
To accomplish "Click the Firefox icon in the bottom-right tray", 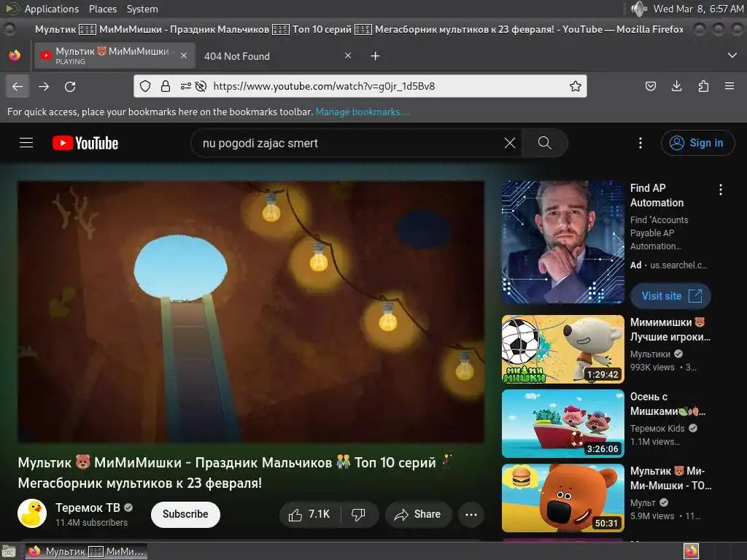I will [x=691, y=551].
